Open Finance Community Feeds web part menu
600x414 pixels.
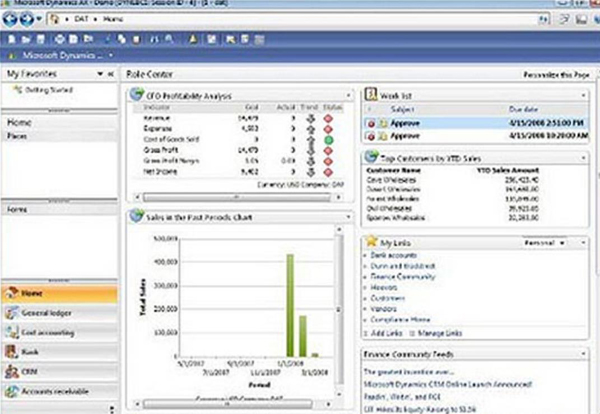[584, 354]
